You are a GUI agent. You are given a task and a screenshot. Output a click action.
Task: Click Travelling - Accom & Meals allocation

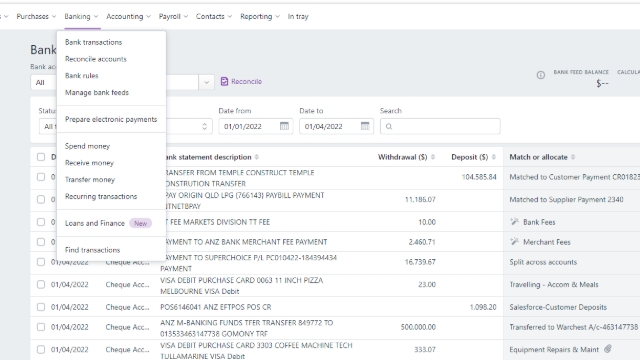[554, 284]
